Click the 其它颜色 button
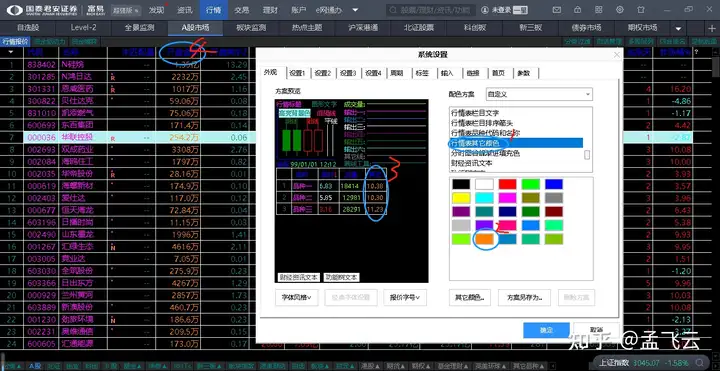The height and width of the screenshot is (371, 720). click(x=470, y=297)
